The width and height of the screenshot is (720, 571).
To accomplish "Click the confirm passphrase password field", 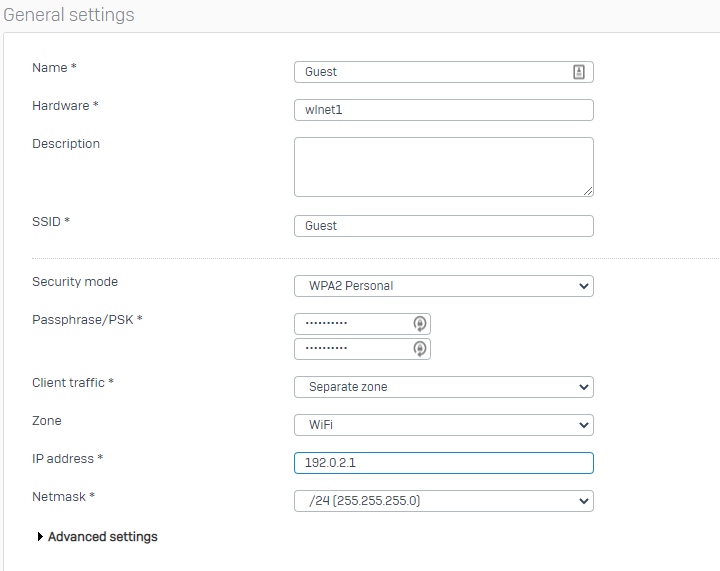I will (352, 348).
